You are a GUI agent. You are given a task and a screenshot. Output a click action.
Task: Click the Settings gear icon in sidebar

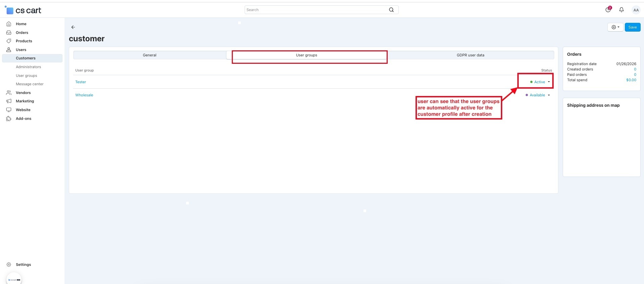[x=9, y=265]
